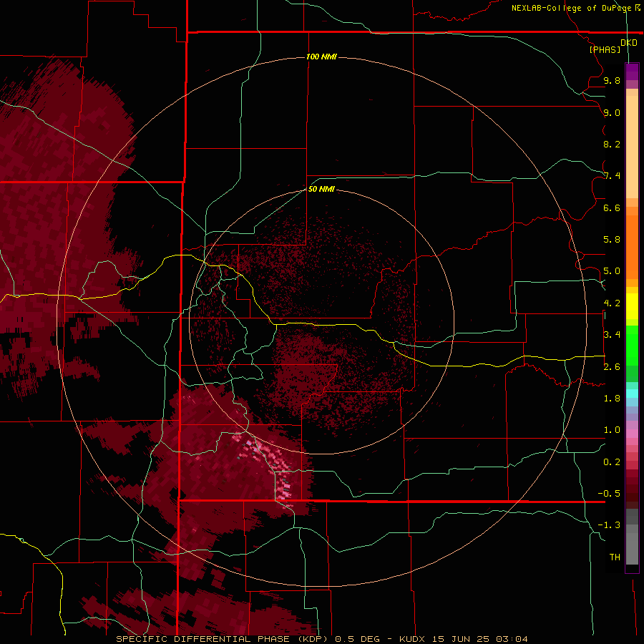This screenshot has height=644, width=644.
Task: Click the 1.8 value on the scale
Action: click(612, 399)
